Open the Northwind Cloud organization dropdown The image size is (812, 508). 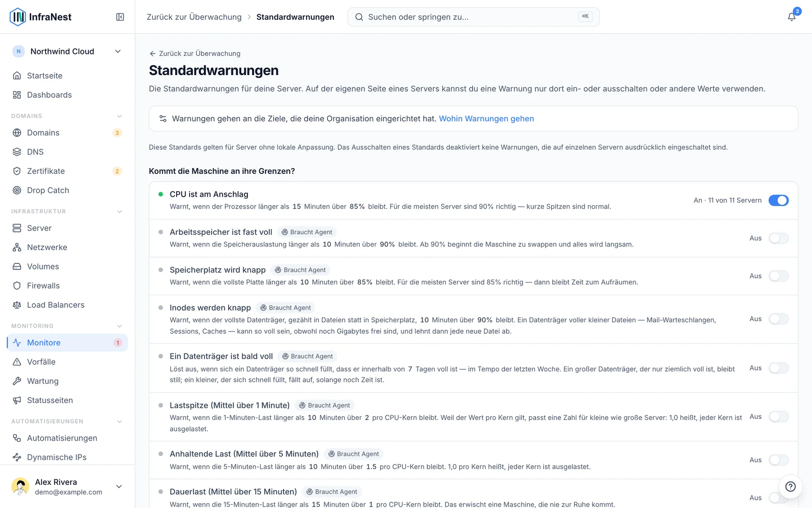pos(67,52)
